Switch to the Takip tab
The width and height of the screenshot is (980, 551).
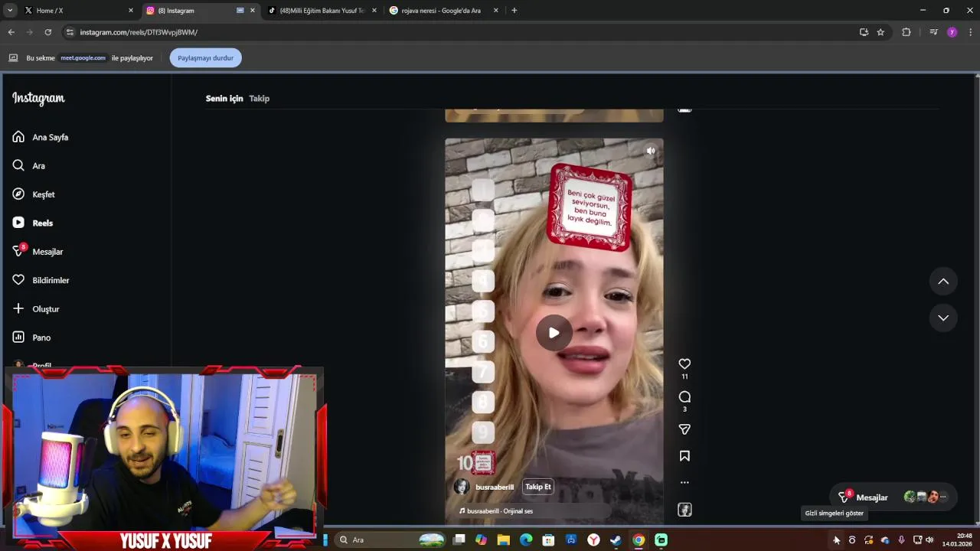pos(259,99)
